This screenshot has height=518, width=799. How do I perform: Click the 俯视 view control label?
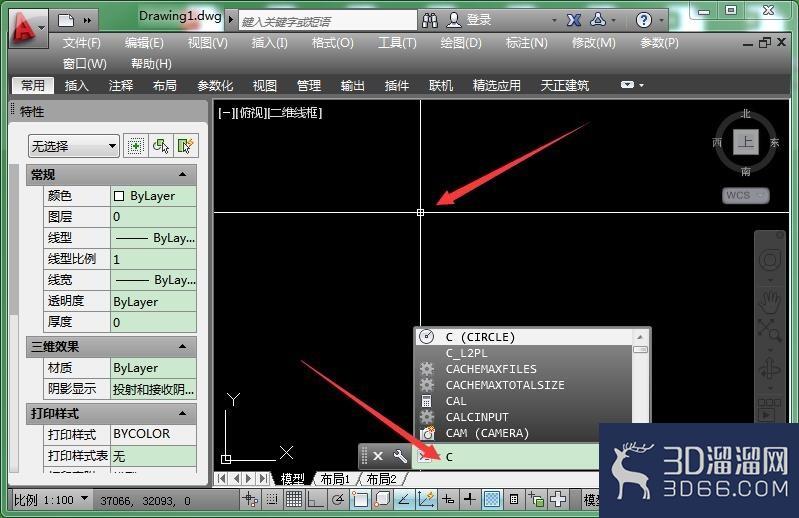(x=251, y=113)
